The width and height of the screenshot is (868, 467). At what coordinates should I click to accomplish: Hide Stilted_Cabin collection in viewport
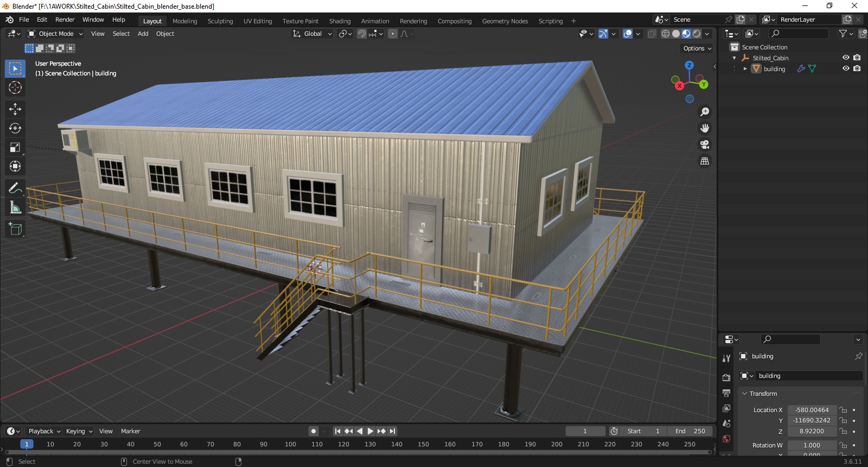pos(846,58)
